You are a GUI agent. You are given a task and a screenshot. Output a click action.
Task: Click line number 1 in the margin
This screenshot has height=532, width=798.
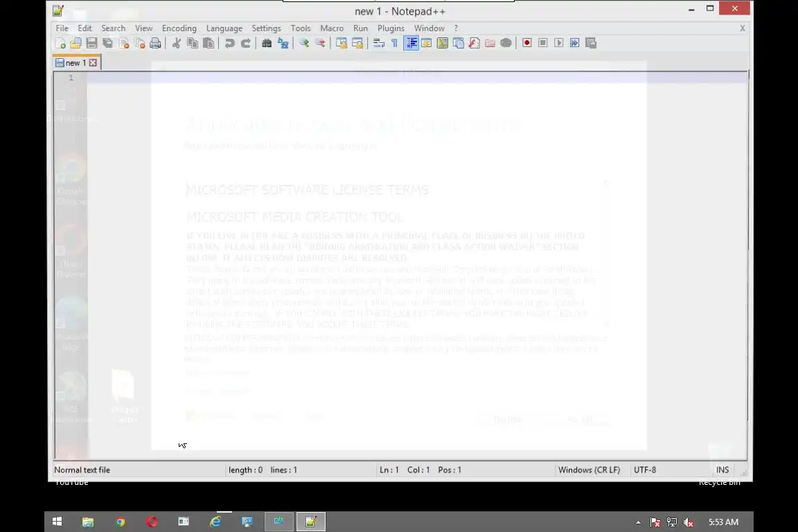tap(71, 78)
